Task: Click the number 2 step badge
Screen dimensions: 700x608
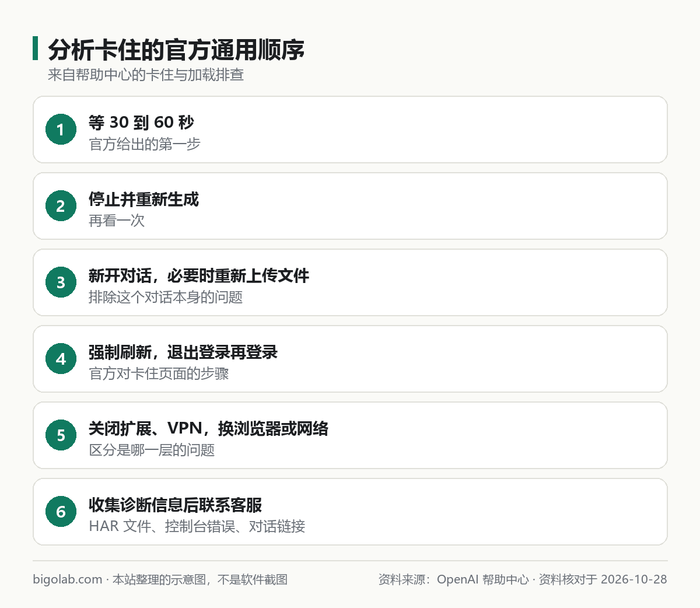Action: [61, 206]
